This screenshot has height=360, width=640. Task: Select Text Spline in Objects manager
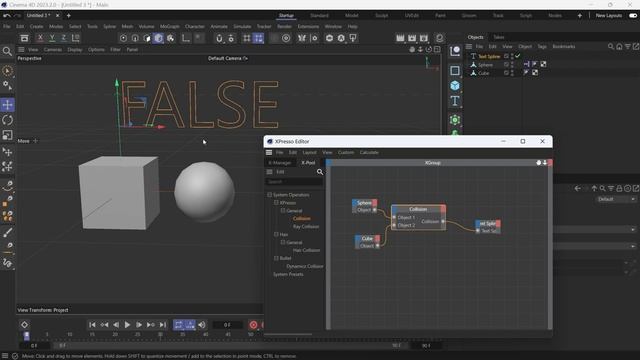click(489, 56)
